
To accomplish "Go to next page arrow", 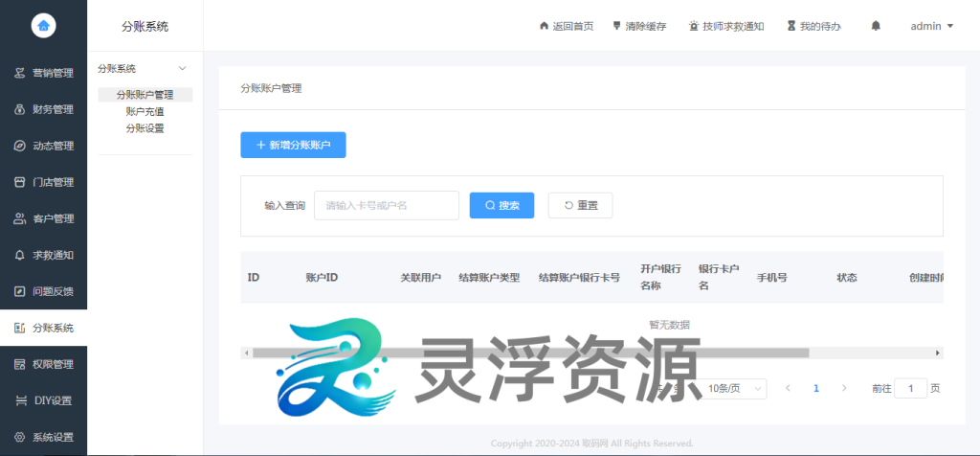I will point(844,388).
